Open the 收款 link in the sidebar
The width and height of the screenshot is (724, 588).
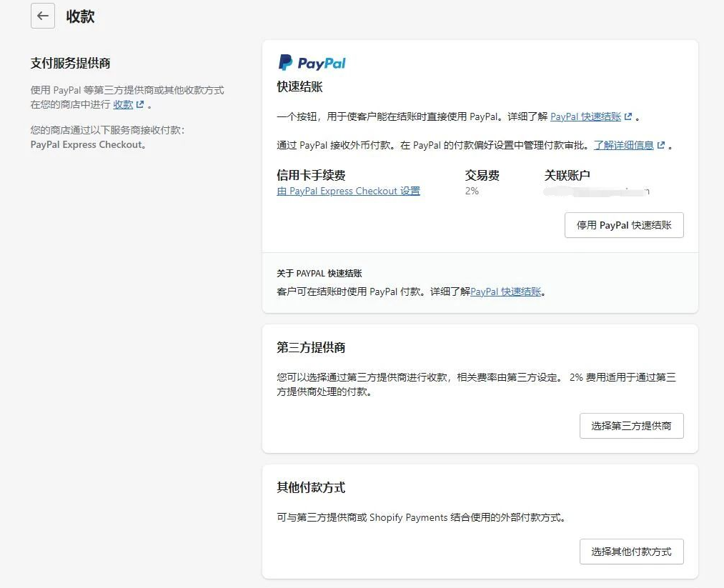124,104
